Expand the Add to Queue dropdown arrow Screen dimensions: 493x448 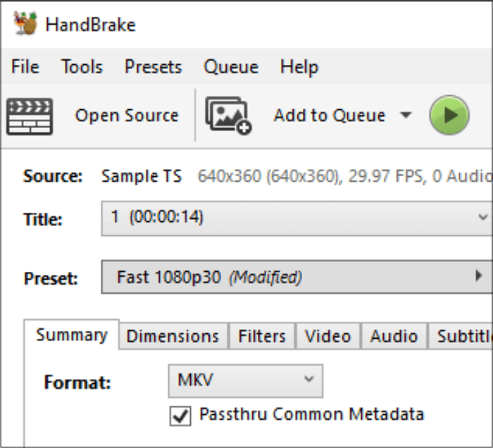click(406, 116)
